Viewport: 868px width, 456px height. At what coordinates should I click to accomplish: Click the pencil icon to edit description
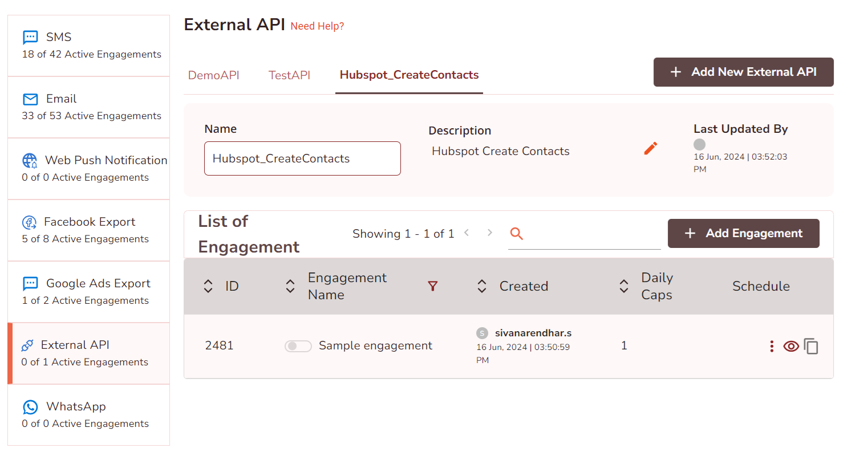click(x=651, y=149)
